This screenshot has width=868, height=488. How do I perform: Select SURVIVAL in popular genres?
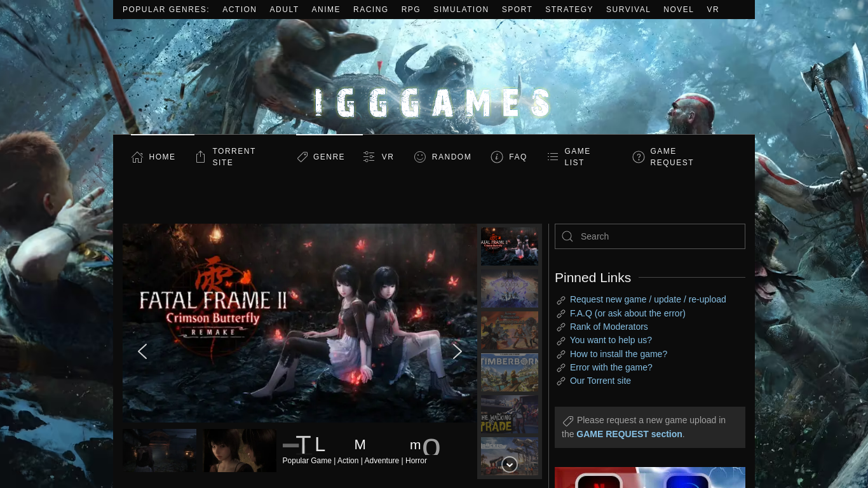coord(628,10)
